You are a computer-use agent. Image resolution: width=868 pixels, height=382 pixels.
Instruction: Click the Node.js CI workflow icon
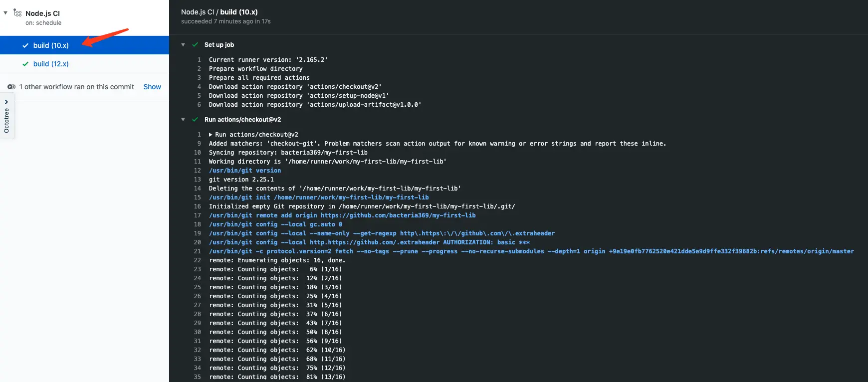click(17, 13)
